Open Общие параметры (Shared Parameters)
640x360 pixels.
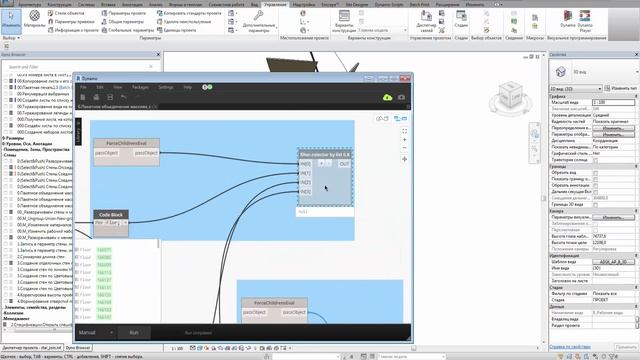tap(123, 22)
